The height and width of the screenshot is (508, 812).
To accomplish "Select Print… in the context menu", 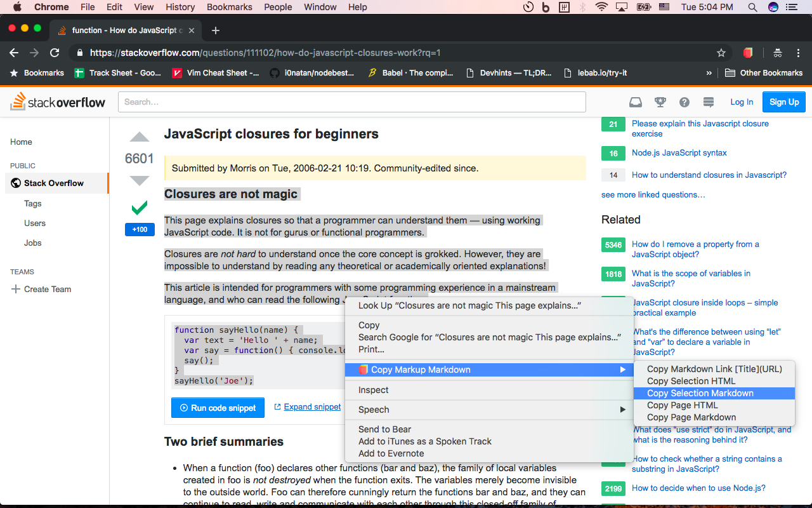I will tap(489, 349).
